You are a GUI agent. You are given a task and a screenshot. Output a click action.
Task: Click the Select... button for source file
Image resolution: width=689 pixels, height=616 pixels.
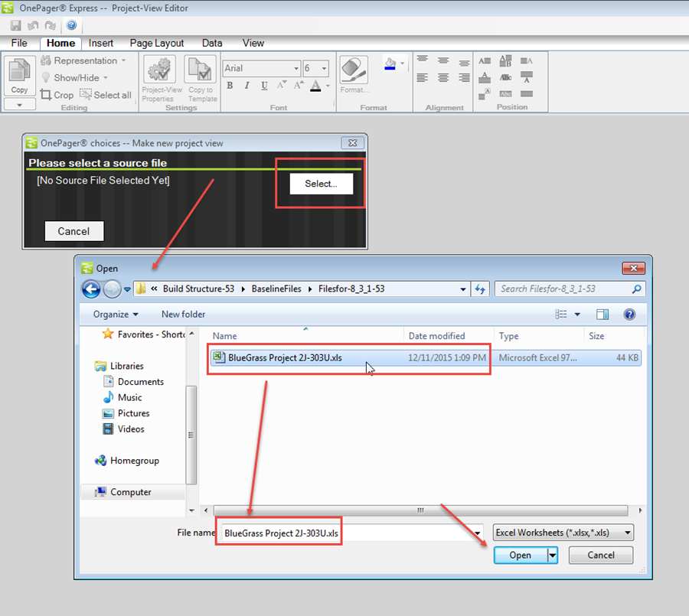coord(321,184)
